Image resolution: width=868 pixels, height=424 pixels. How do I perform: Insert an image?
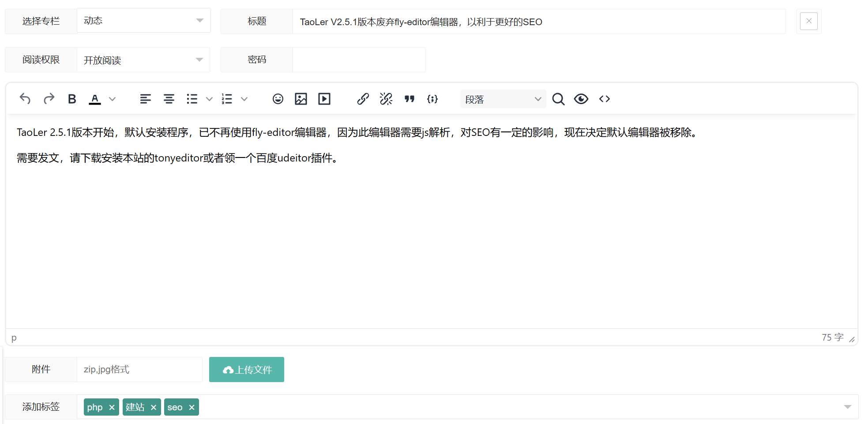301,99
